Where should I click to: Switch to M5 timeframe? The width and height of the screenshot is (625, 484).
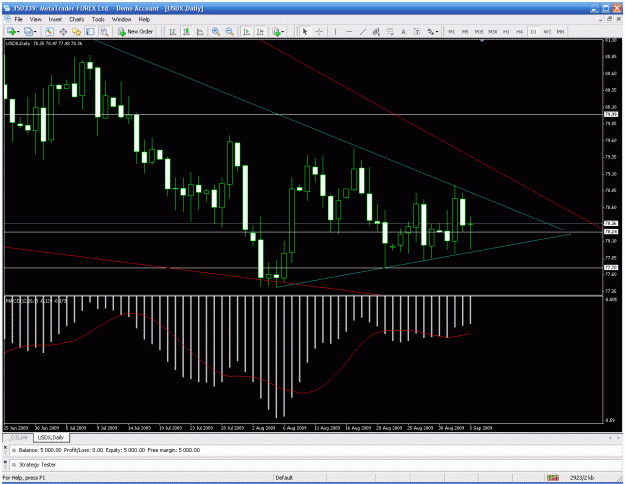click(465, 31)
